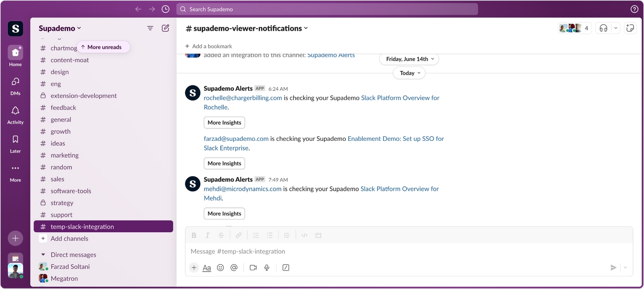
Task: Open the content-moat channel
Action: [x=103, y=60]
